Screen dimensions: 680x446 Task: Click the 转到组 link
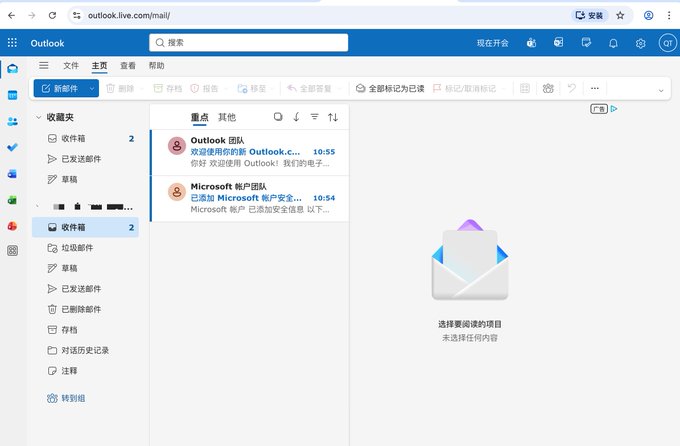[x=66, y=398]
